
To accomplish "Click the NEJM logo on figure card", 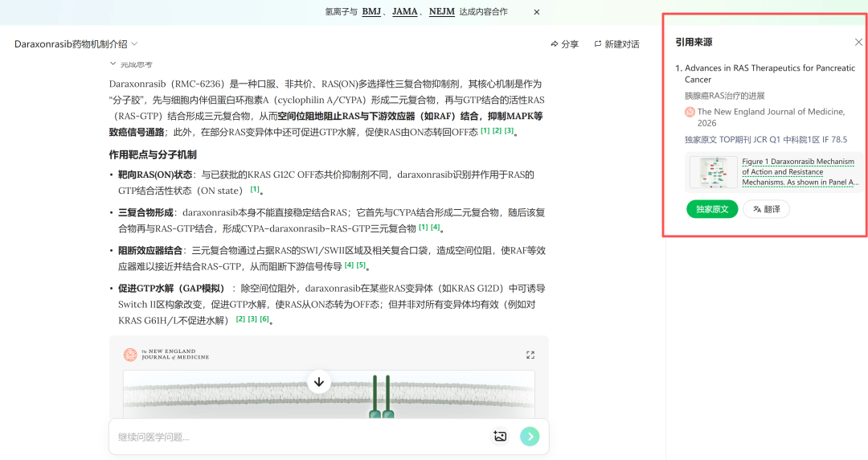I will tap(166, 355).
